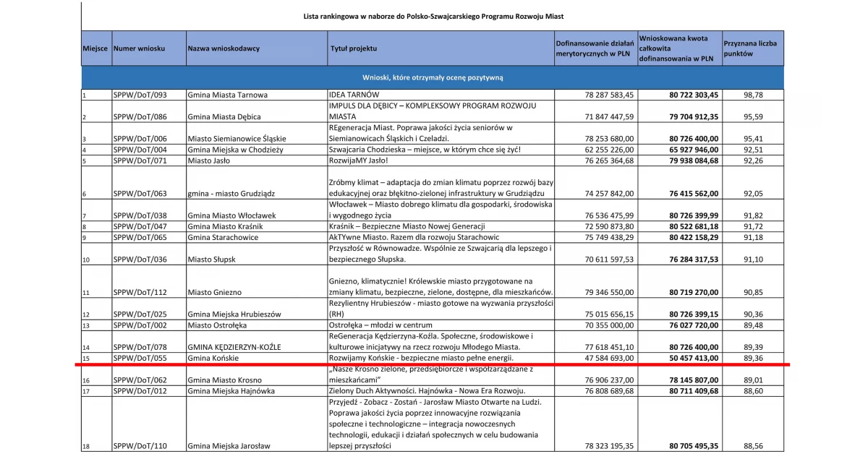868x467 pixels.
Task: Click applicant 'Gmina Miasta Tarnowa'
Action: tap(227, 95)
